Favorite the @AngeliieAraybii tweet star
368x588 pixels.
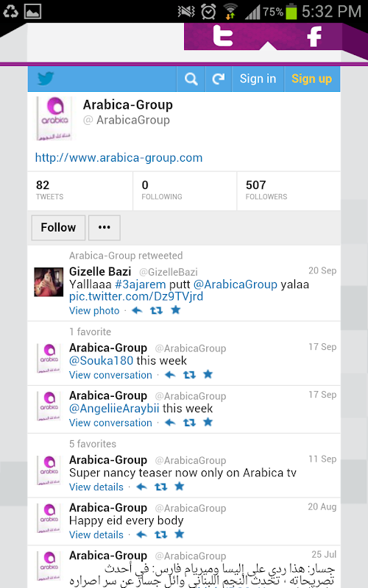tap(208, 422)
